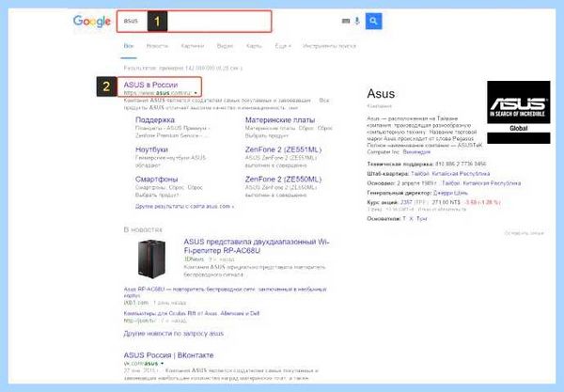
Task: Activate voice search microphone icon
Action: click(x=357, y=21)
